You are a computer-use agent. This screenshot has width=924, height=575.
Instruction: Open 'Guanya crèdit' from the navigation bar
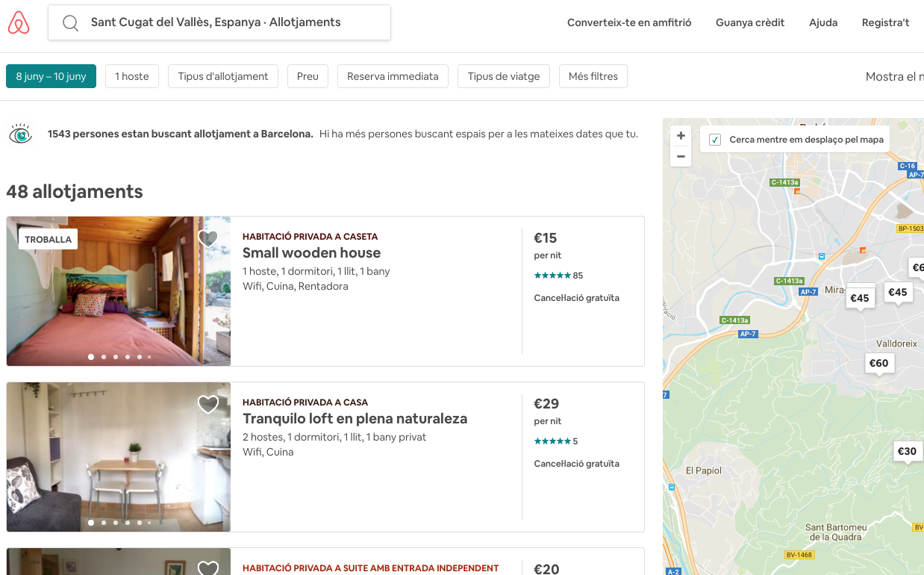click(x=750, y=22)
